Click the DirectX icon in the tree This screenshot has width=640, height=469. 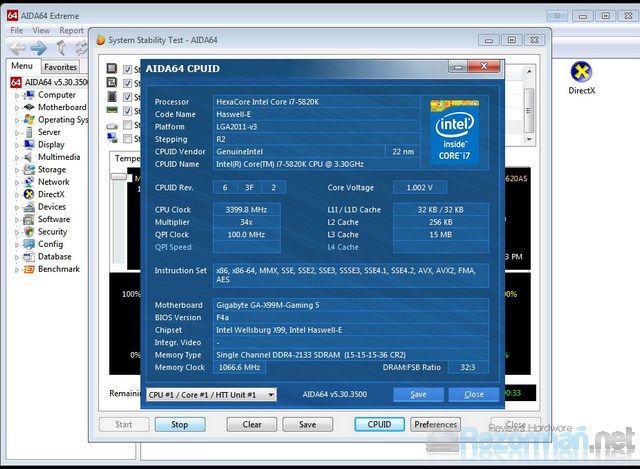click(x=29, y=194)
